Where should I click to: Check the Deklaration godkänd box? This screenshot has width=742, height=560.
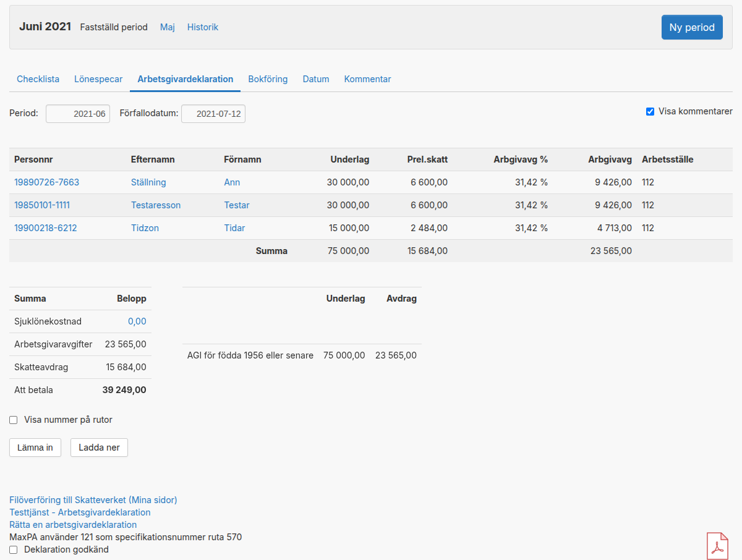tap(14, 549)
